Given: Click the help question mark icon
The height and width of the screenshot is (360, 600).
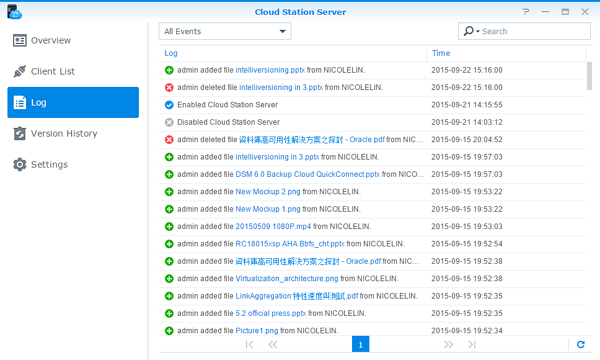Looking at the screenshot, I should click(x=526, y=12).
